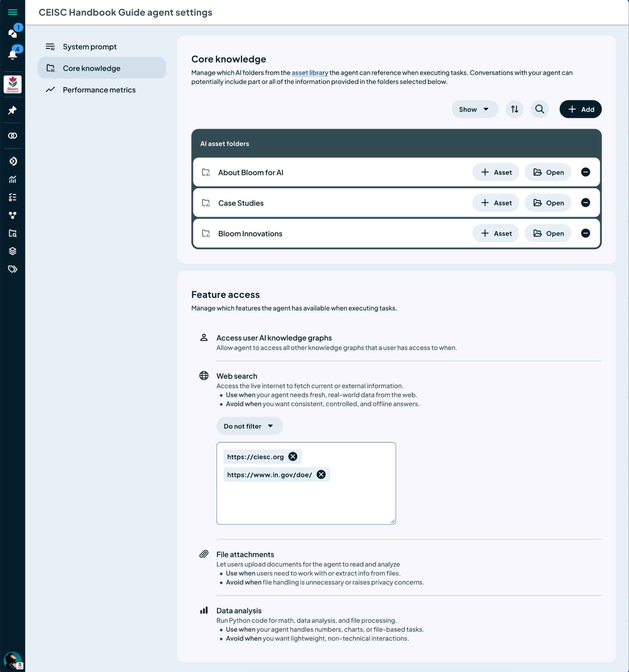The width and height of the screenshot is (629, 672).
Task: Expand the Show dropdown
Action: pos(475,109)
